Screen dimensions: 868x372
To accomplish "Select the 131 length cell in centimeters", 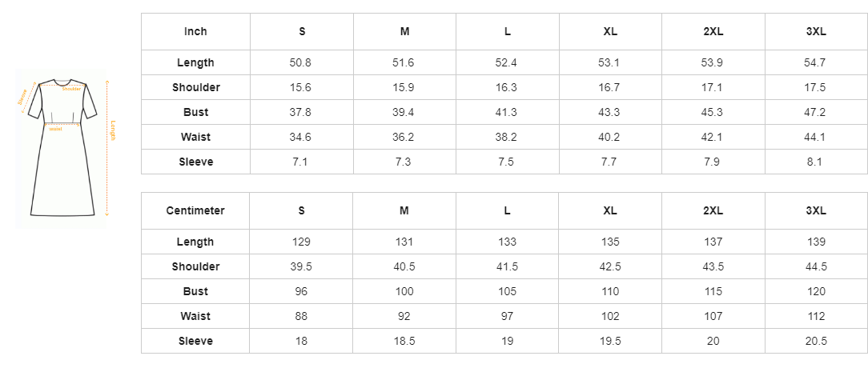I will click(x=404, y=242).
